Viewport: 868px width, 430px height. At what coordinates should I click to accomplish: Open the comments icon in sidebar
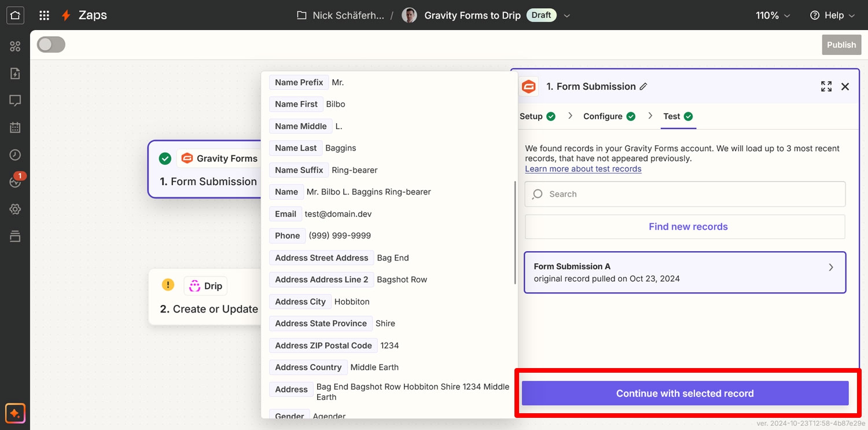tap(15, 101)
